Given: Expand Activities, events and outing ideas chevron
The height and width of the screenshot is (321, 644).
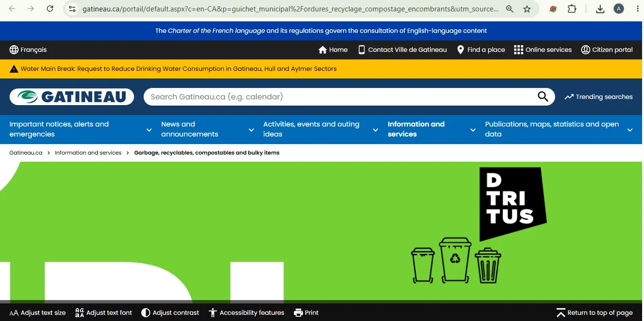Looking at the screenshot, I should coord(375,130).
